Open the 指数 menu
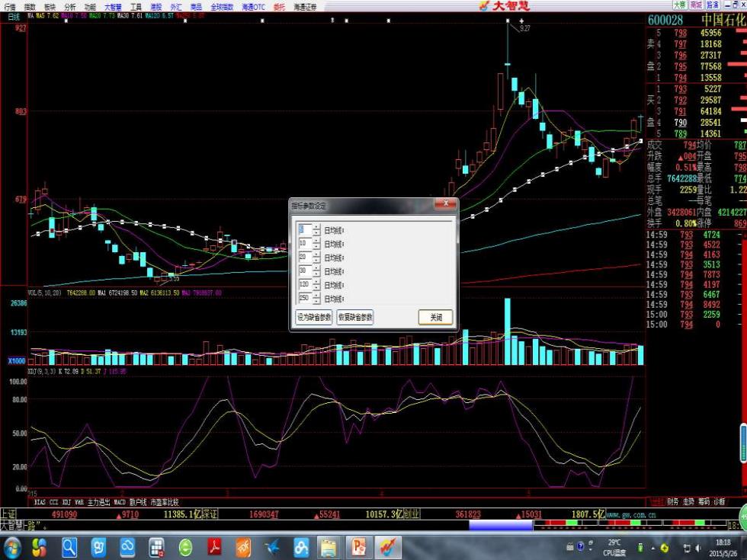The image size is (747, 560). pyautogui.click(x=30, y=7)
